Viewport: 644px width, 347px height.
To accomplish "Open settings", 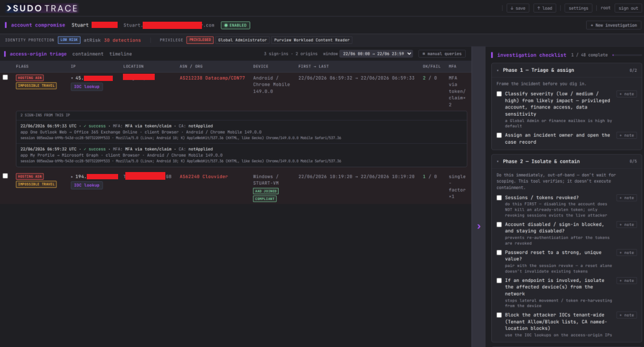I will tap(578, 8).
